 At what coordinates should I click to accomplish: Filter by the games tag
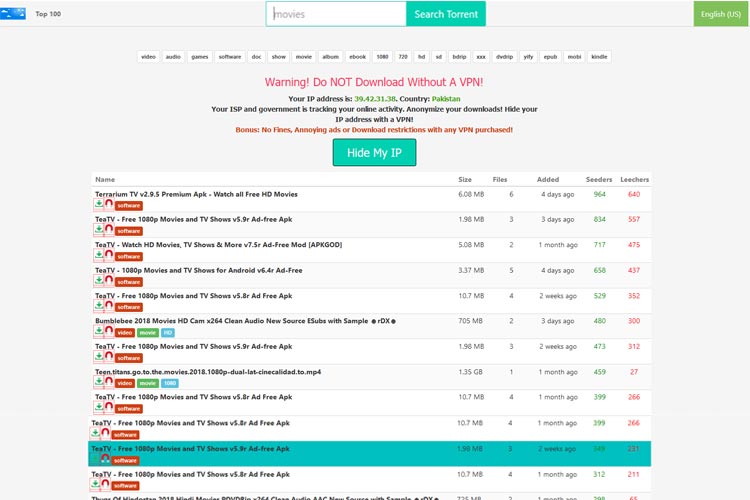(x=199, y=56)
